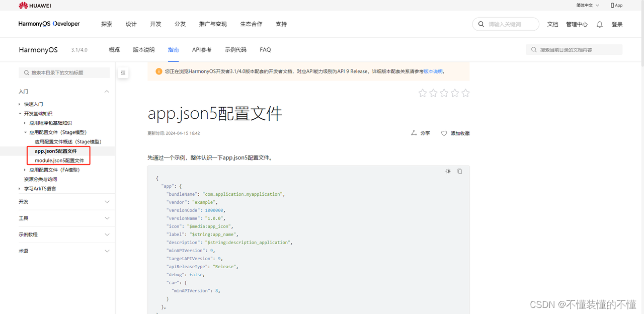Expand the 开发 section chevron
The image size is (644, 314).
[x=107, y=202]
